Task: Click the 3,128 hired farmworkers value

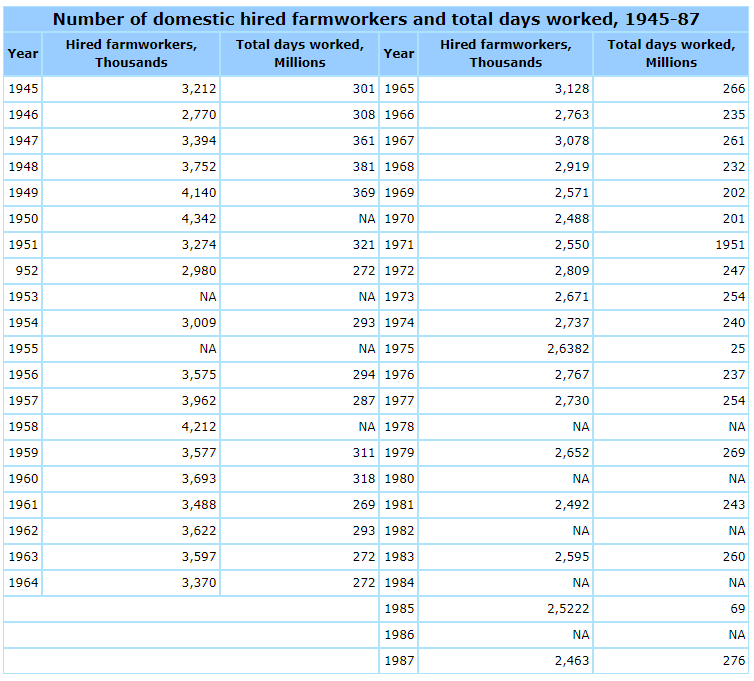Action: pos(571,89)
